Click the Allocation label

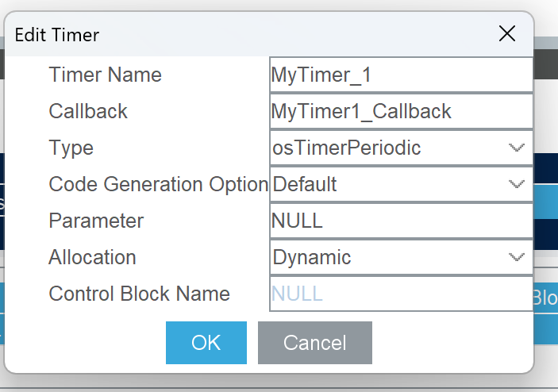coord(92,257)
